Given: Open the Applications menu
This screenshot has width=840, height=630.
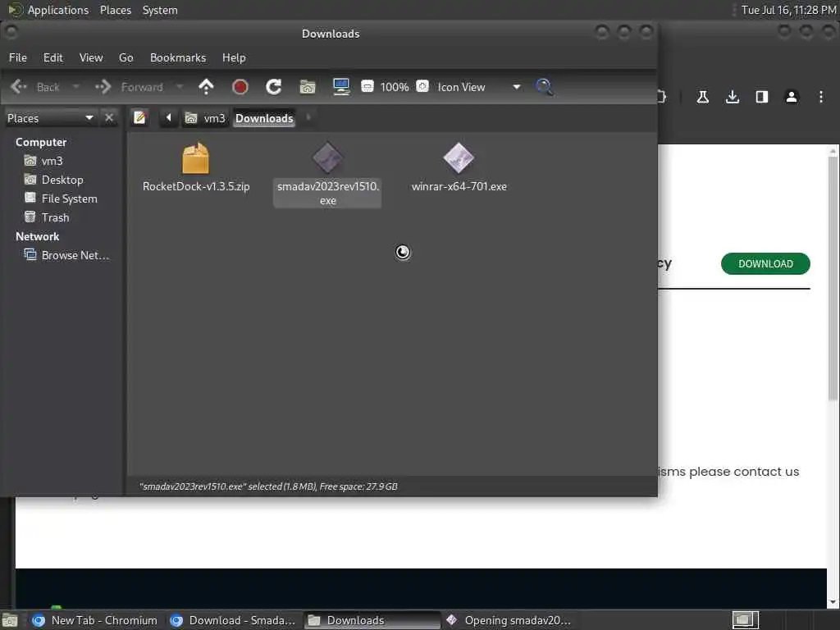Looking at the screenshot, I should [48, 10].
